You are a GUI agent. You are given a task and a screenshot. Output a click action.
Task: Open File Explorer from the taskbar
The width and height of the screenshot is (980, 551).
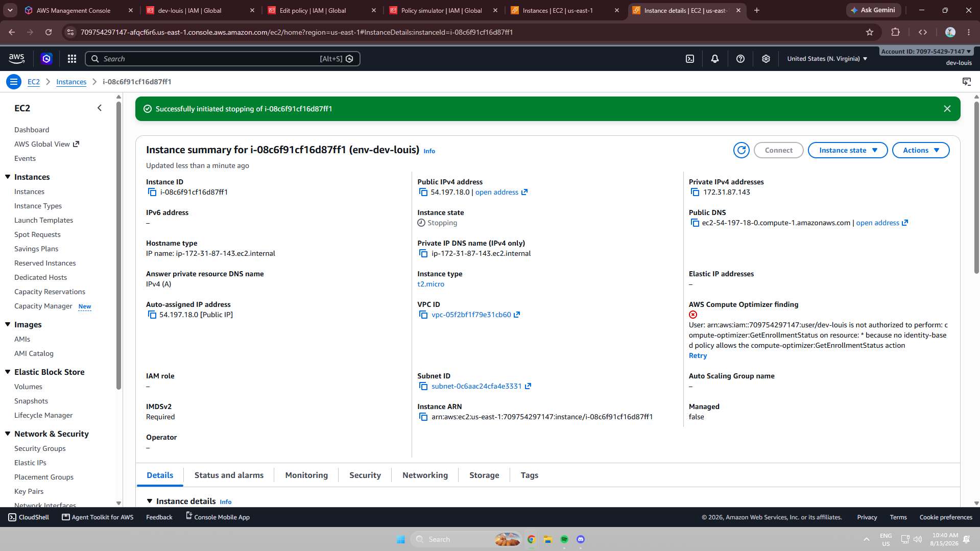coord(548,539)
